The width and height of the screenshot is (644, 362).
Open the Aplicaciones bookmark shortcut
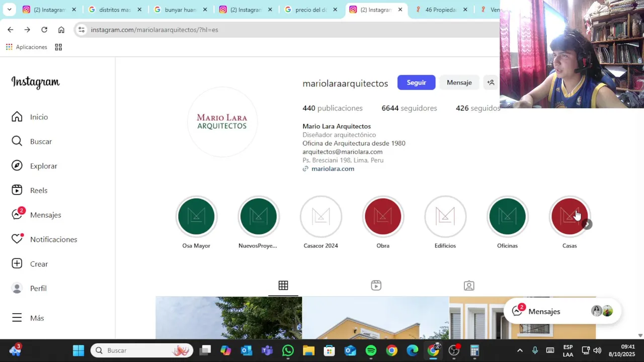coord(26,47)
